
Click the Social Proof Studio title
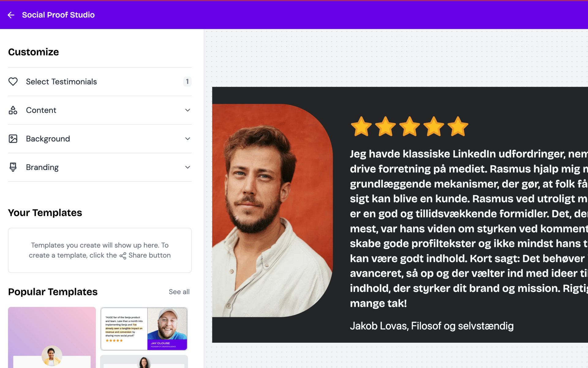click(x=58, y=15)
